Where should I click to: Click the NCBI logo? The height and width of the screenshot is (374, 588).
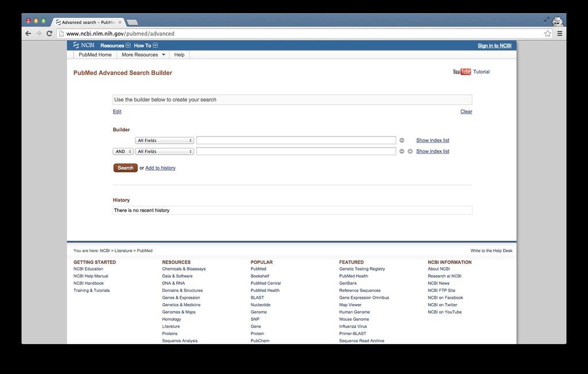[x=84, y=45]
